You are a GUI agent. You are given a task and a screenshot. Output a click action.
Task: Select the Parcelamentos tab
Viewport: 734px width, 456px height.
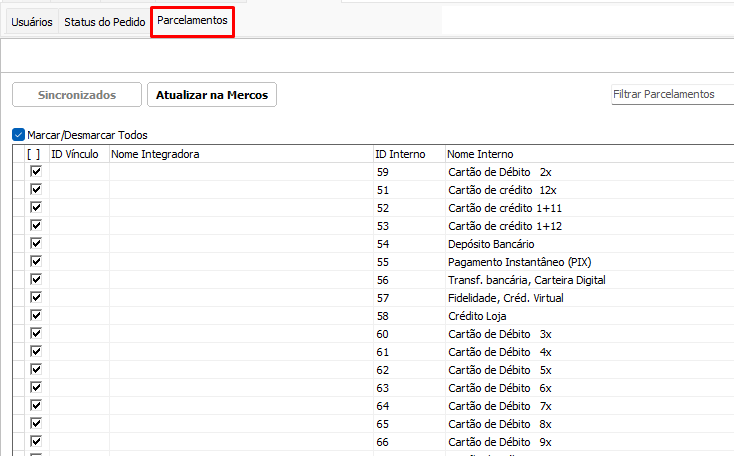pos(192,21)
